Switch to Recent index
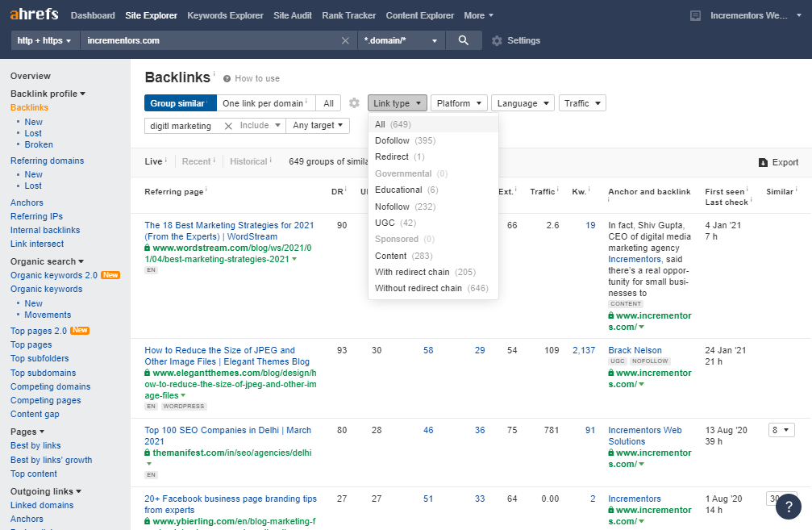 coord(196,161)
